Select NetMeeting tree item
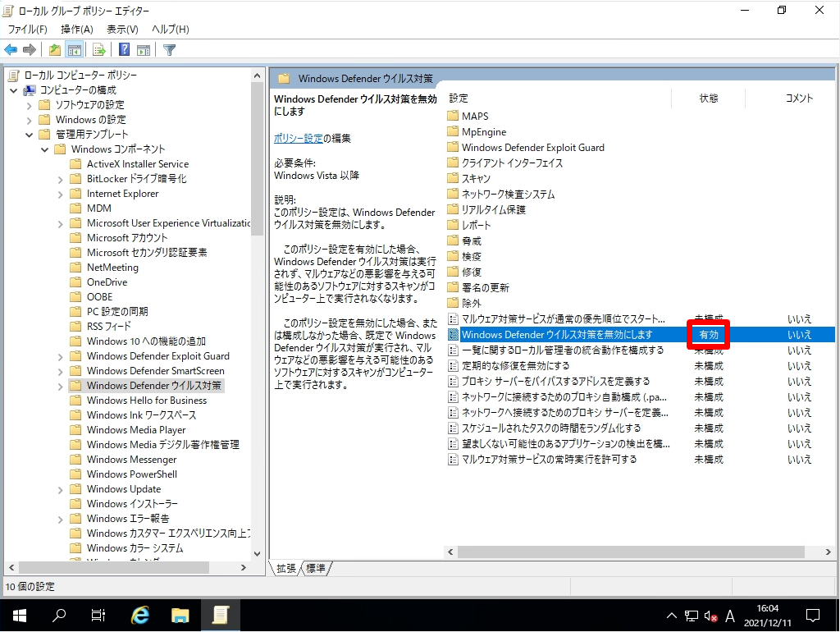Viewport: 840px width, 632px height. tap(112, 268)
